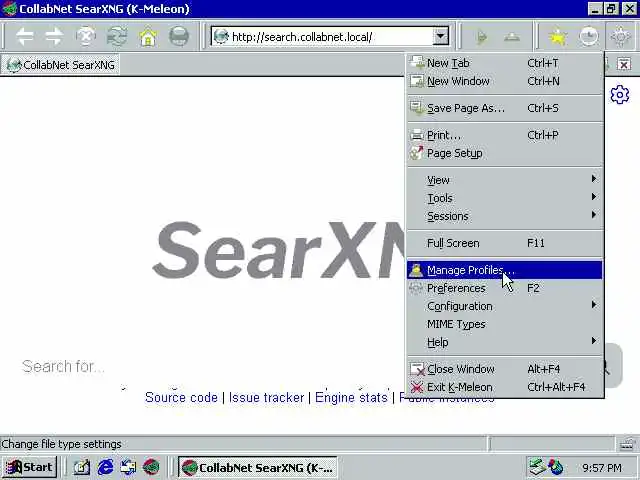Choose Full Screen menu item
640x480 pixels.
(505, 243)
